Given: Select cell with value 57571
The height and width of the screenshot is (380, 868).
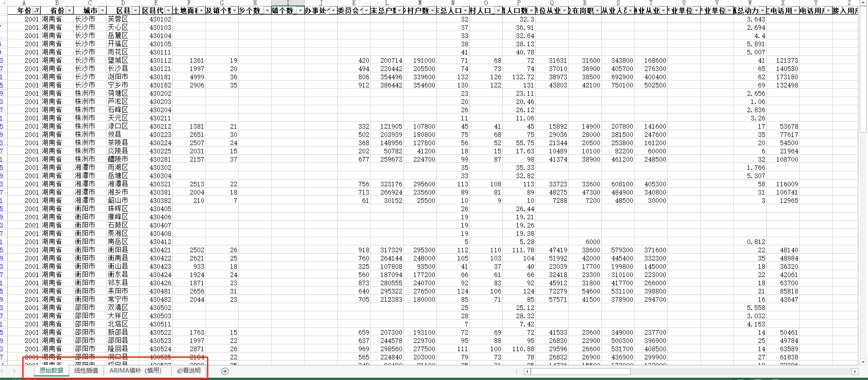Looking at the screenshot, I should 552,299.
